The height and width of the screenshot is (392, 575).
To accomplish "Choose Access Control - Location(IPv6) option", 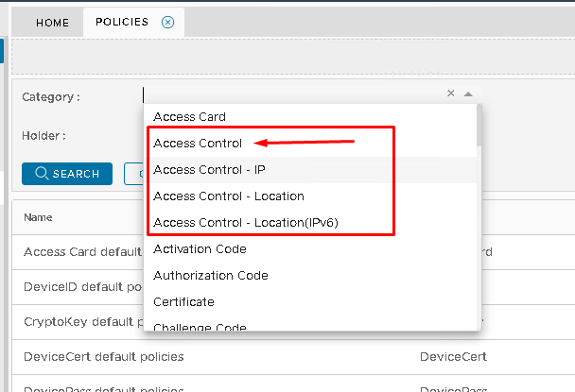I will [246, 223].
